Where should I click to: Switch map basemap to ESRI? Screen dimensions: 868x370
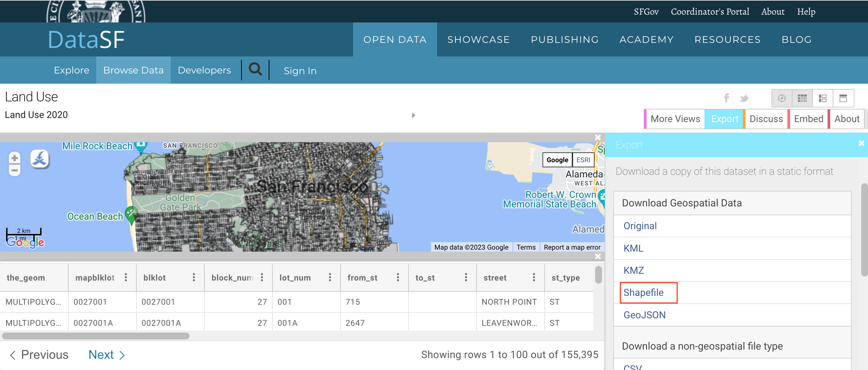click(x=583, y=160)
